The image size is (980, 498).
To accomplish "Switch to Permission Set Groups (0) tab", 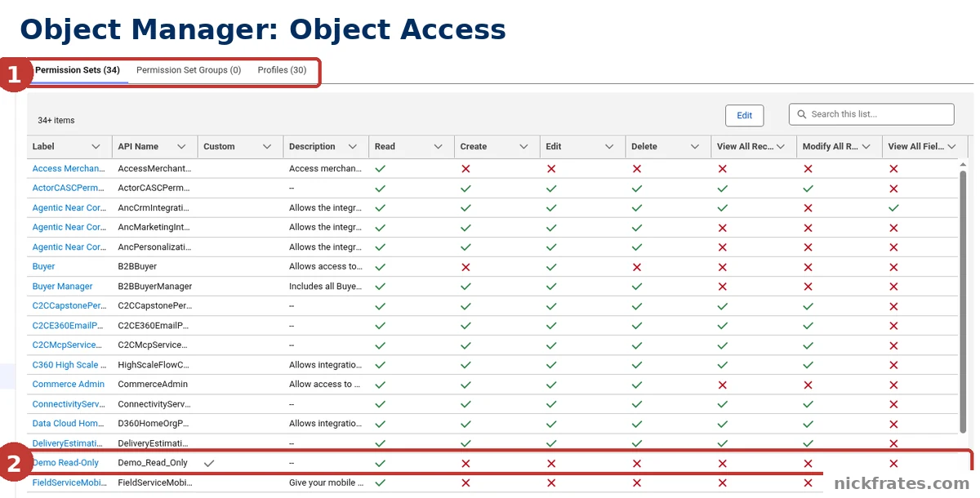I will (x=189, y=70).
